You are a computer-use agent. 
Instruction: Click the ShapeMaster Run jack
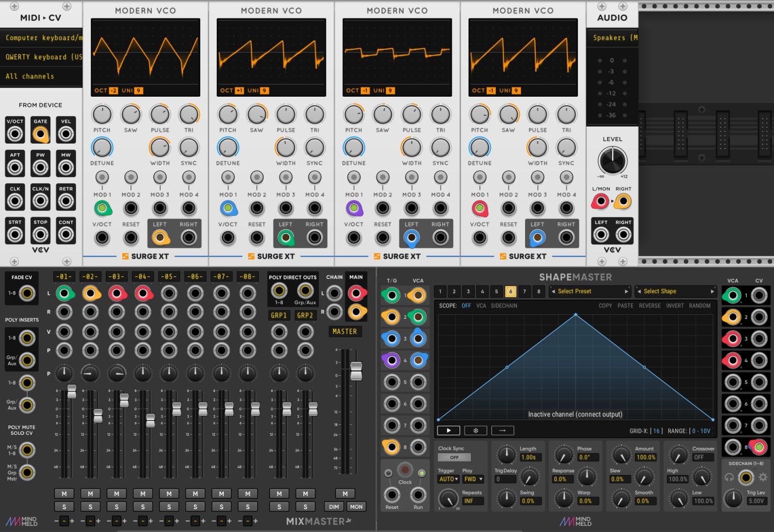418,495
